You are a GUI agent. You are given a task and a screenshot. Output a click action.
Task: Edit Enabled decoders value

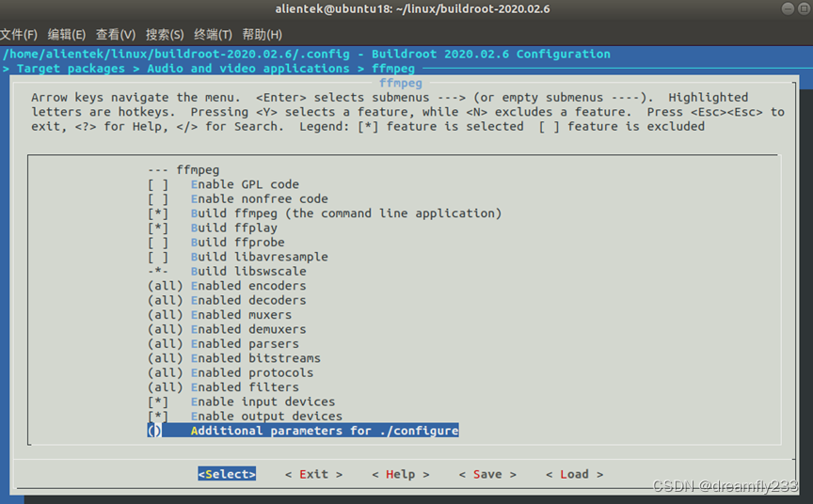pos(227,301)
